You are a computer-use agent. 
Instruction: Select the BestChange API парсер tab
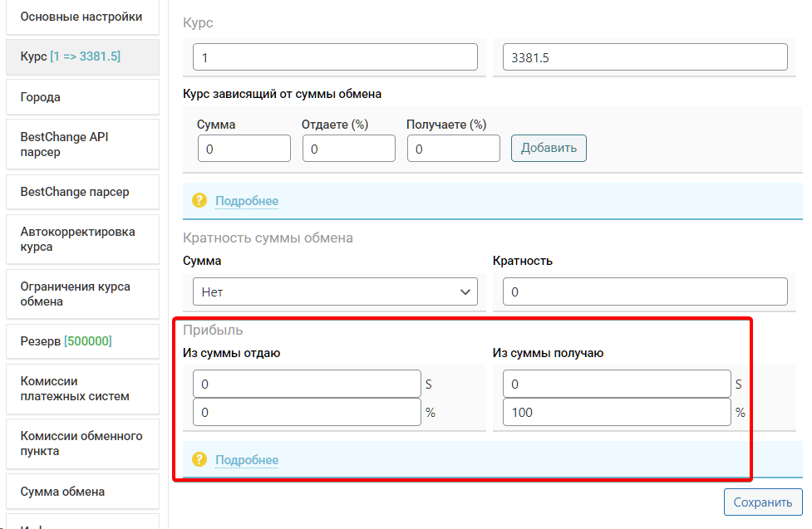[x=81, y=144]
